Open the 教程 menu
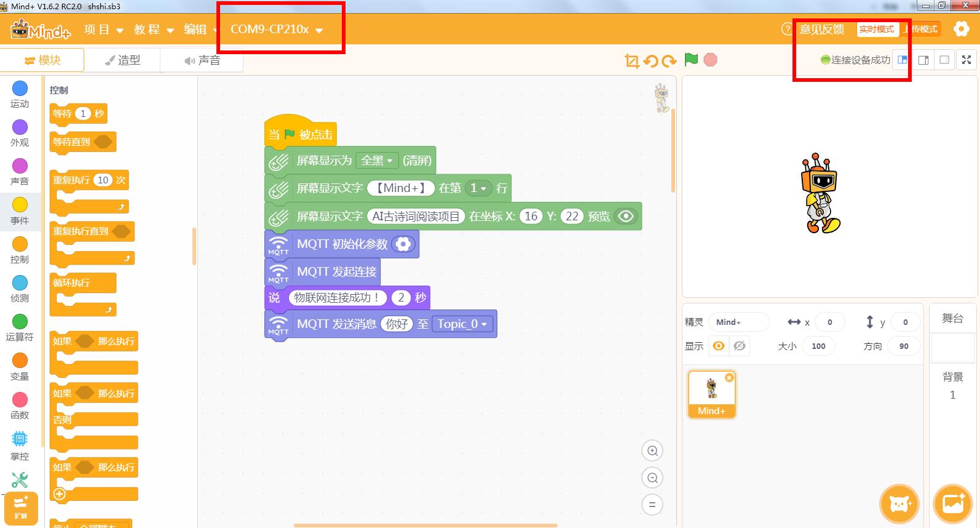This screenshot has width=980, height=528. (154, 30)
